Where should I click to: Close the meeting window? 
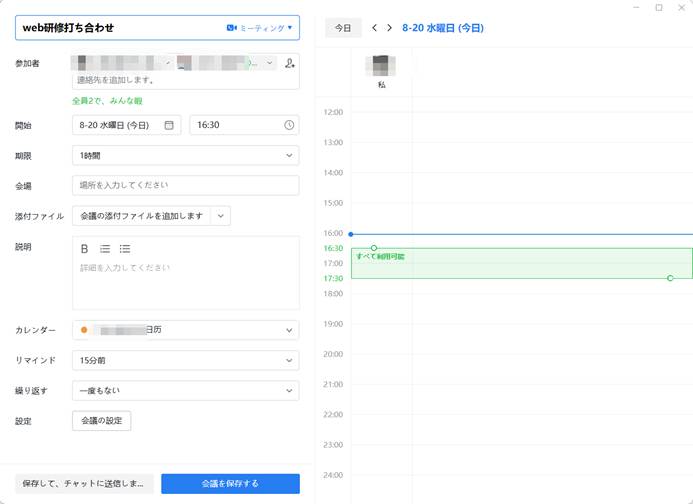682,8
